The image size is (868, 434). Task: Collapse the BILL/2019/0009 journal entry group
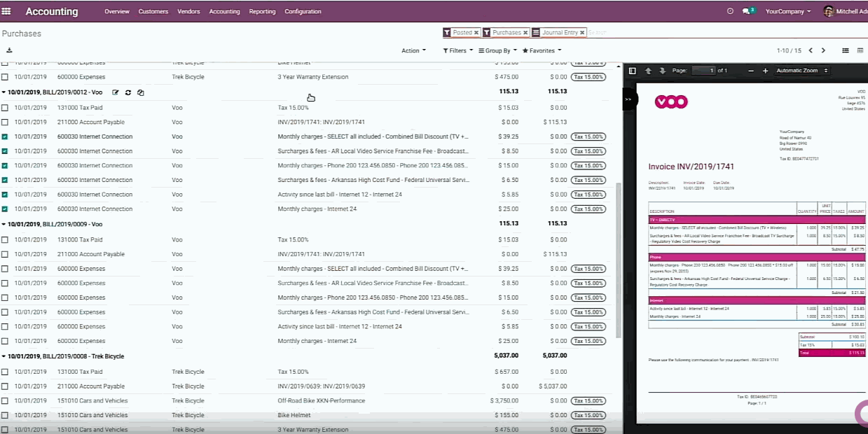point(6,224)
